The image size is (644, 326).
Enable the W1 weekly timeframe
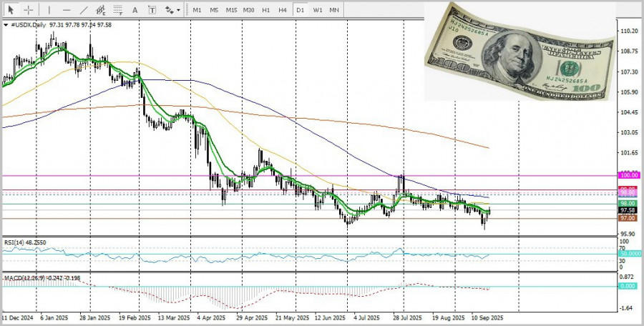pos(317,10)
